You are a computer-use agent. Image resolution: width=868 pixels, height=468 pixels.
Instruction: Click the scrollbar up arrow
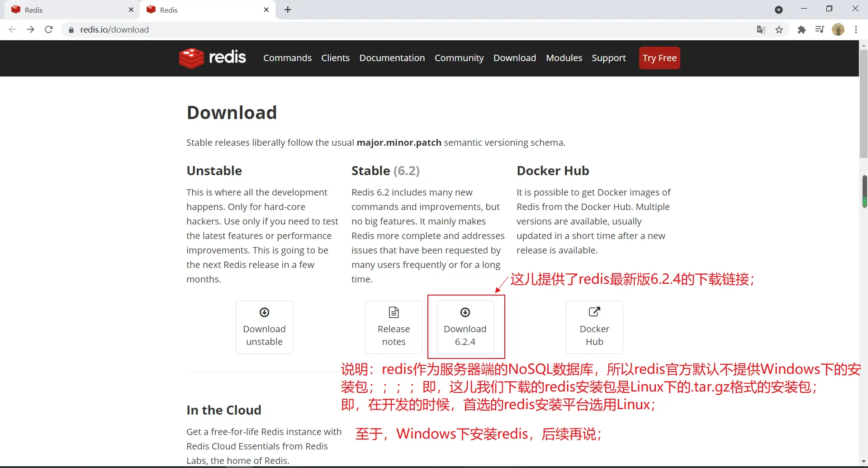(864, 45)
